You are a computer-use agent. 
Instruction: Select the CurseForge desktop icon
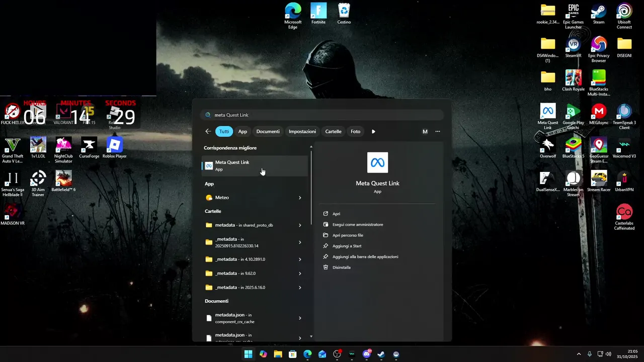coord(89,148)
